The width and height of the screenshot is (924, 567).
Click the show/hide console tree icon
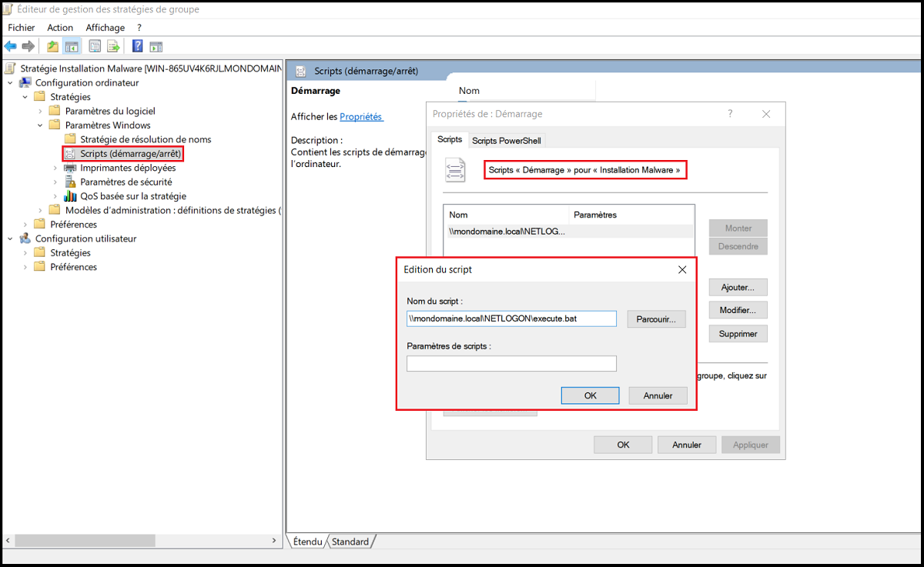pyautogui.click(x=72, y=46)
